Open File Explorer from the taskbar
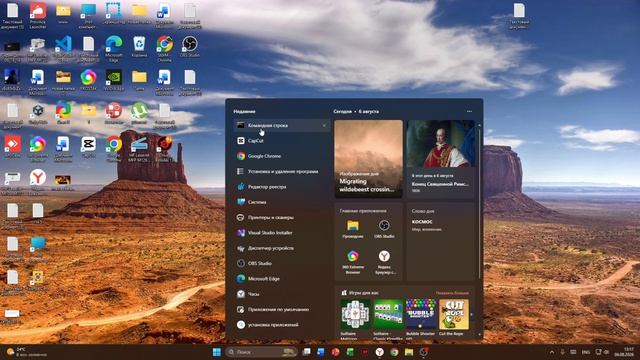640x360 pixels. (409, 352)
